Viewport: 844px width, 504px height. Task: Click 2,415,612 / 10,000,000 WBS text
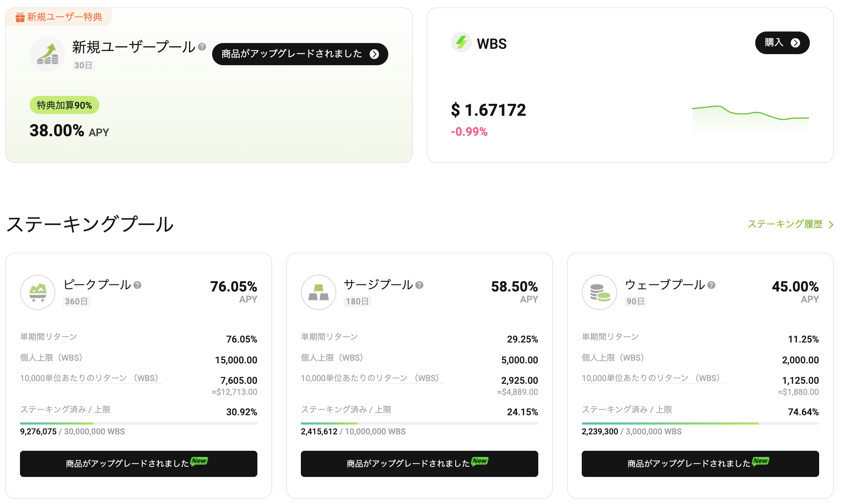coord(353,432)
